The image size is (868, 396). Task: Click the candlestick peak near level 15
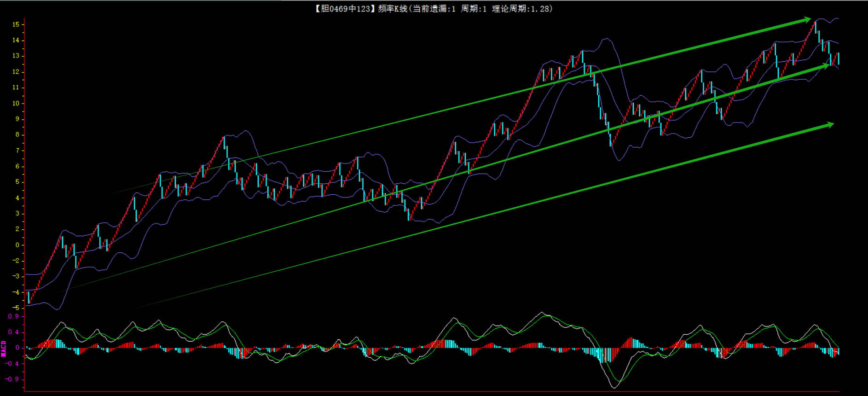tap(815, 23)
